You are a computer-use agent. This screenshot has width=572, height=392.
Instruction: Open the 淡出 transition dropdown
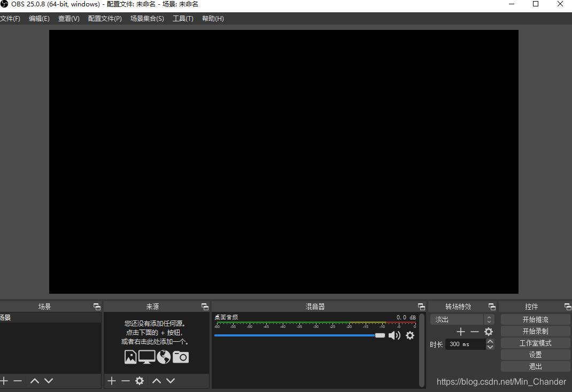[462, 319]
